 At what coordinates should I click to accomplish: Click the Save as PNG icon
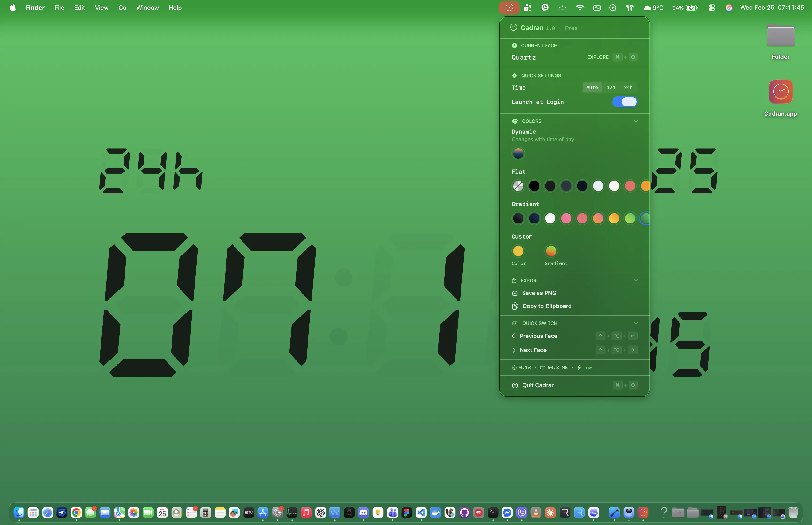tap(515, 293)
